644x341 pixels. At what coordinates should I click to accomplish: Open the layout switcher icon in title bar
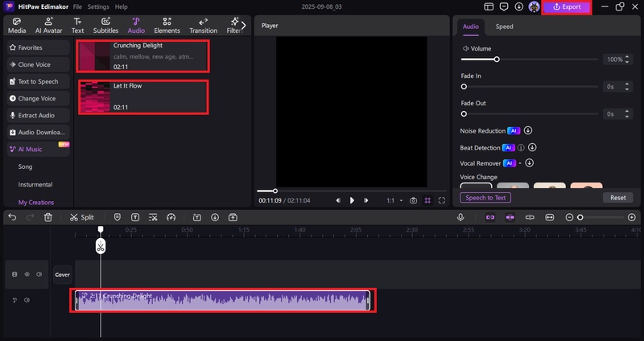point(489,6)
